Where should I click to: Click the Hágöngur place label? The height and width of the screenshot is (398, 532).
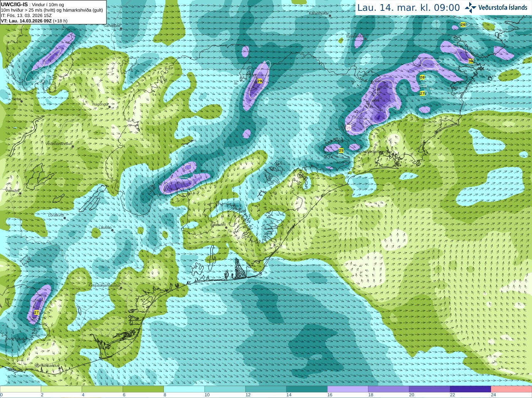[x=100, y=104]
